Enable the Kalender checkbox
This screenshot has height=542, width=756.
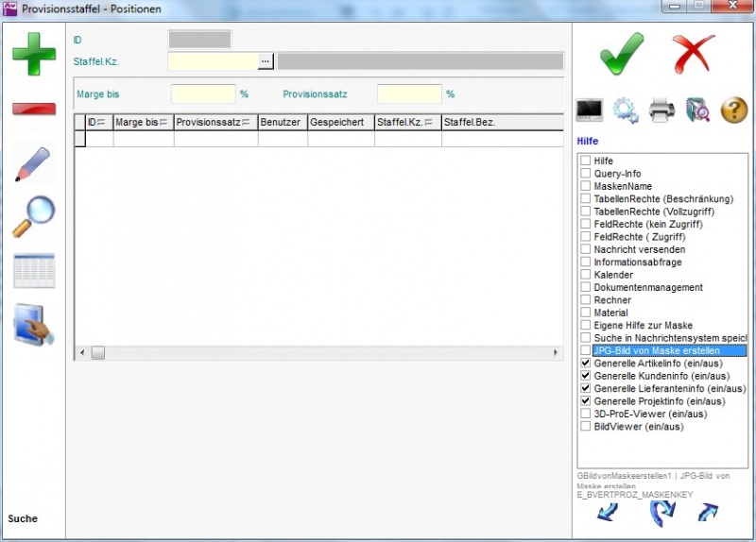click(586, 275)
